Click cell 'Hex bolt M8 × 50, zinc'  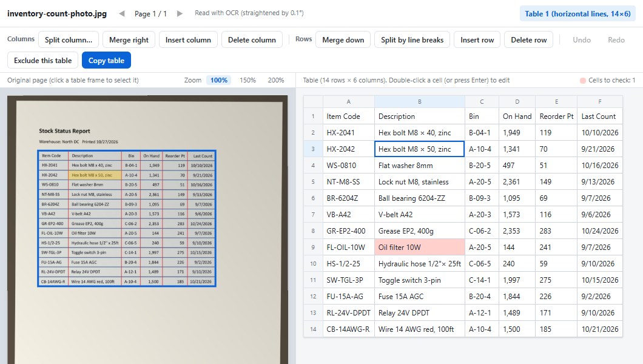coord(420,149)
